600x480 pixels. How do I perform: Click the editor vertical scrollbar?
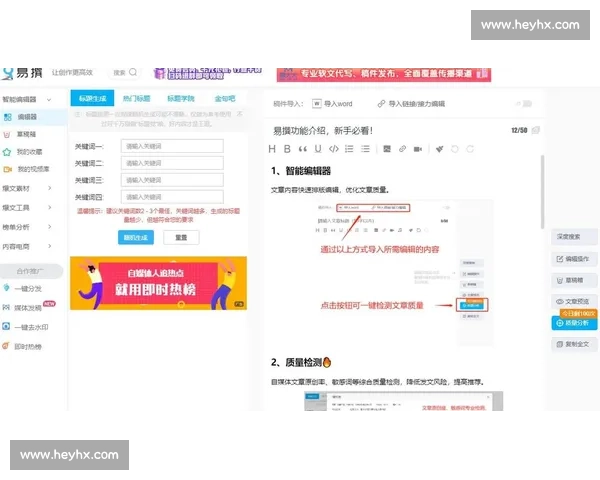pos(542,191)
